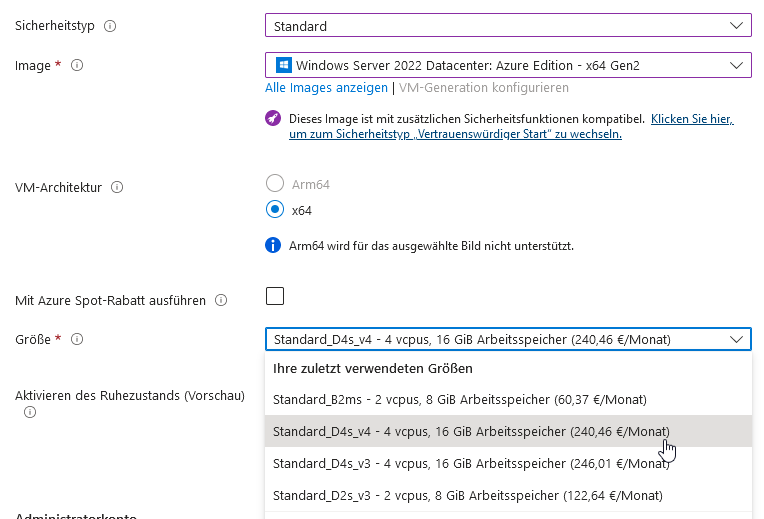Click the blue info icon beside Arm64 notice
Image resolution: width=764 pixels, height=519 pixels.
[273, 245]
